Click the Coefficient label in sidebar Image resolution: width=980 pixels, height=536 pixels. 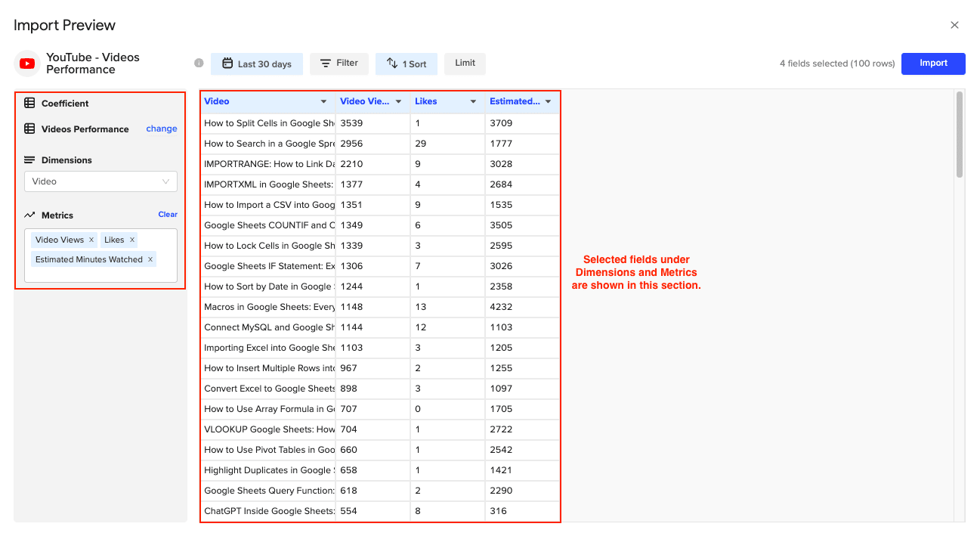coord(65,104)
